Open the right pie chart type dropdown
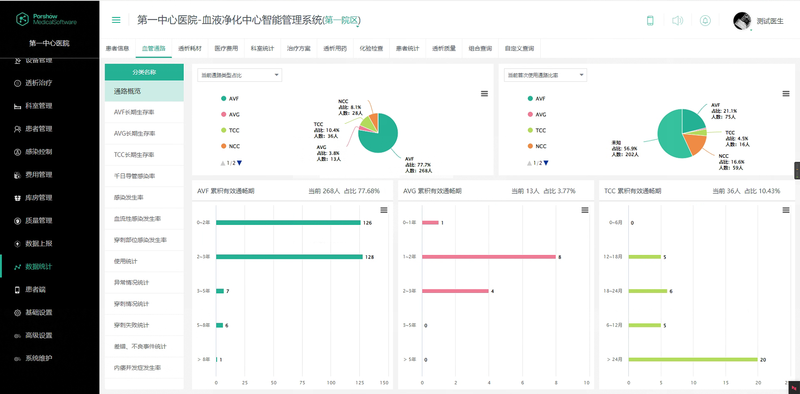800x394 pixels. [545, 75]
